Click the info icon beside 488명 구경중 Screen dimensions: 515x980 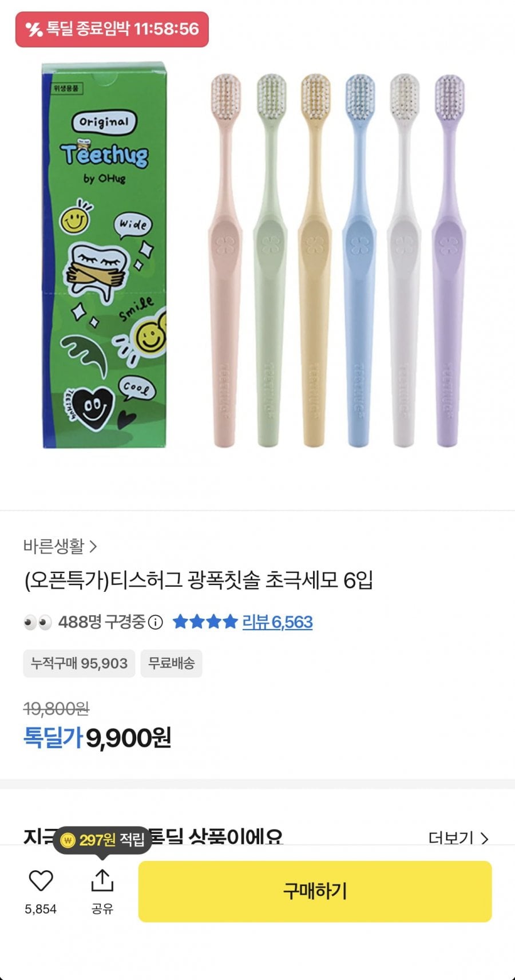click(x=156, y=622)
